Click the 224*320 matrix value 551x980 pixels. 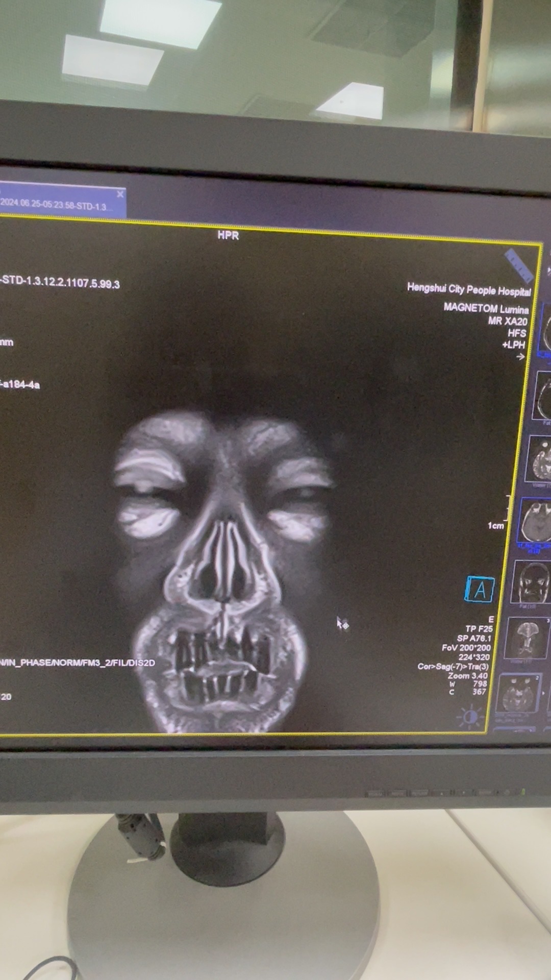point(474,657)
